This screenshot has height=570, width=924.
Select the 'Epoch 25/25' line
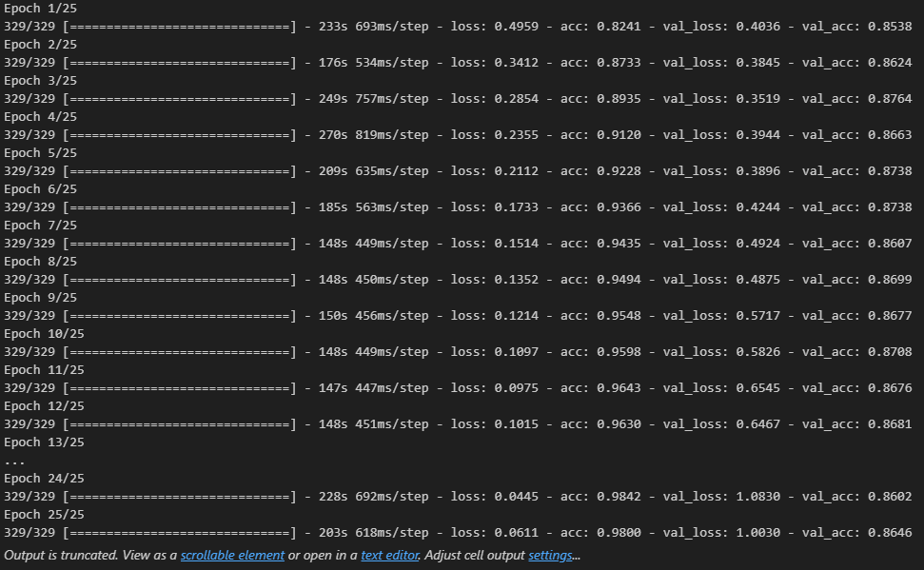(x=44, y=515)
